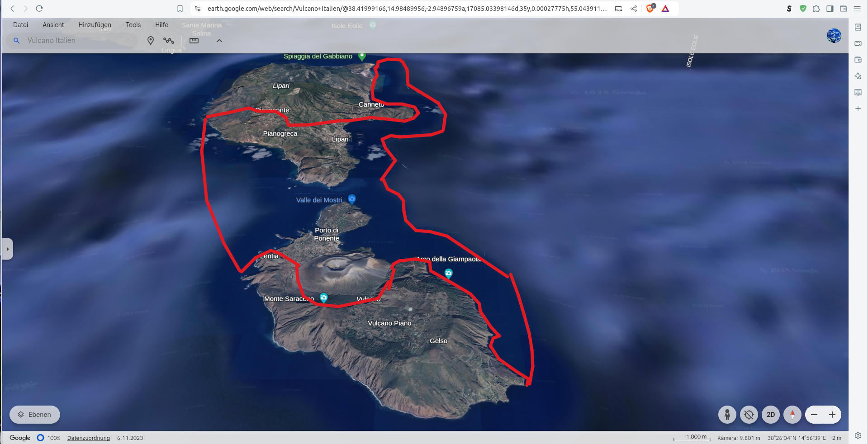The width and height of the screenshot is (868, 444).
Task: Switch the view to 2D
Action: [x=771, y=415]
